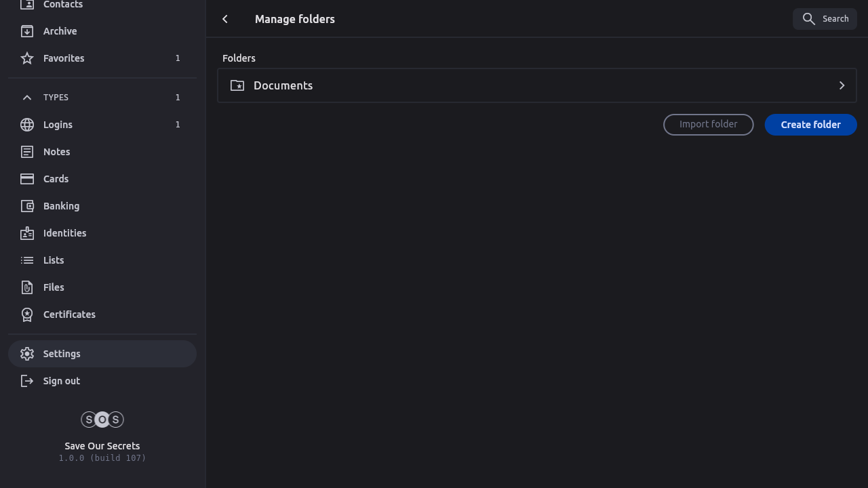Click the Certificates ribbon icon
Image resolution: width=868 pixels, height=488 pixels.
pyautogui.click(x=27, y=314)
